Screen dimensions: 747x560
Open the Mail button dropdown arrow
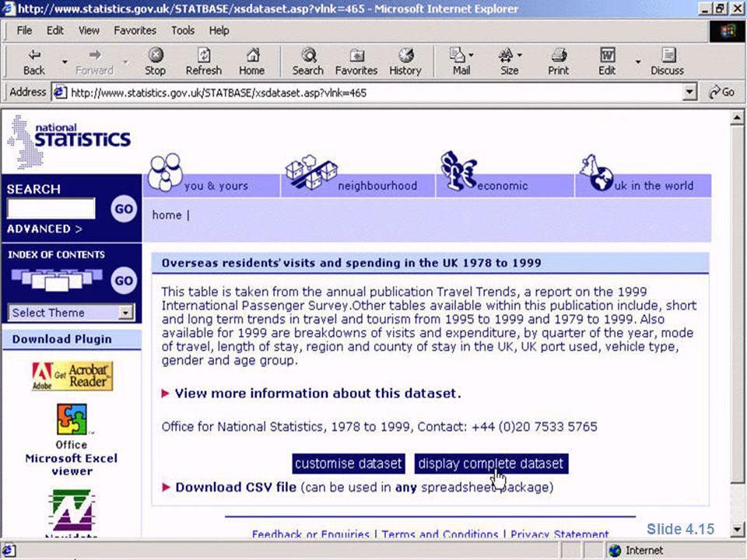[x=472, y=55]
